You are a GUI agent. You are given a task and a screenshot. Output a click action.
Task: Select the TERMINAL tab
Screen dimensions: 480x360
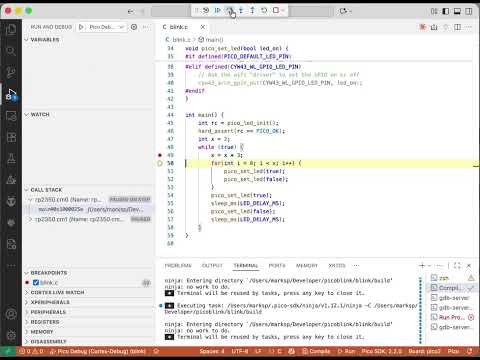coord(246,266)
